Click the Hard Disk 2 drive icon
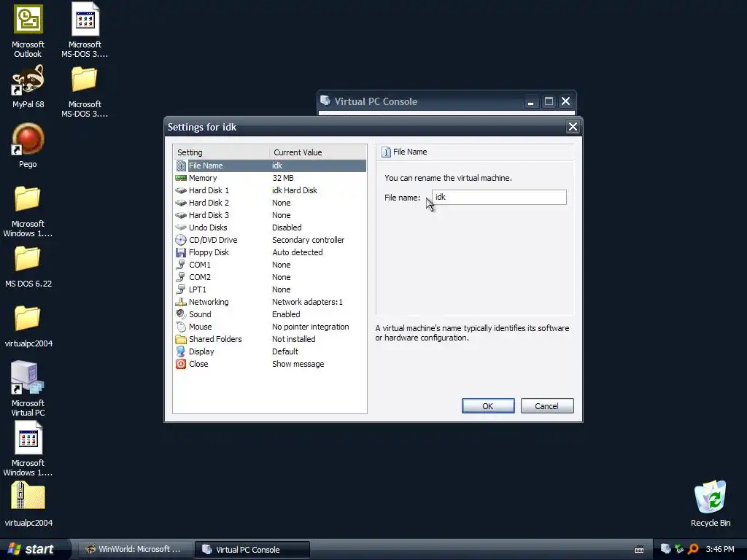Image resolution: width=747 pixels, height=560 pixels. pyautogui.click(x=181, y=203)
